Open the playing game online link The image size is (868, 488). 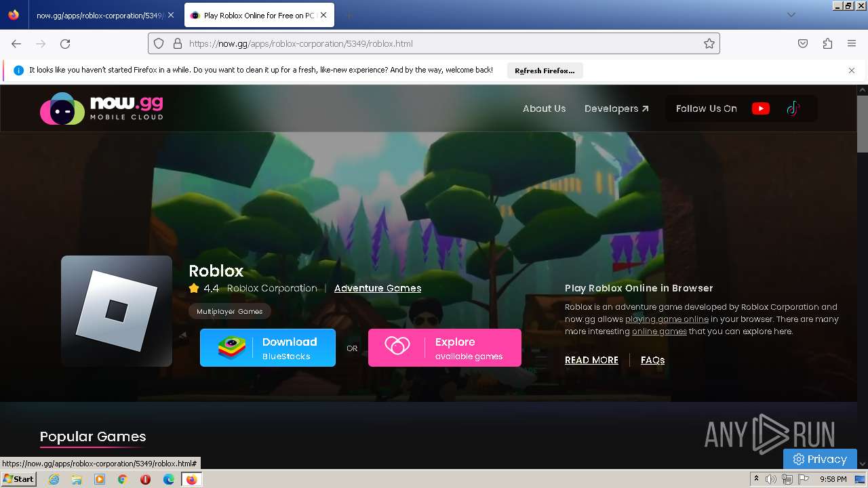667,319
